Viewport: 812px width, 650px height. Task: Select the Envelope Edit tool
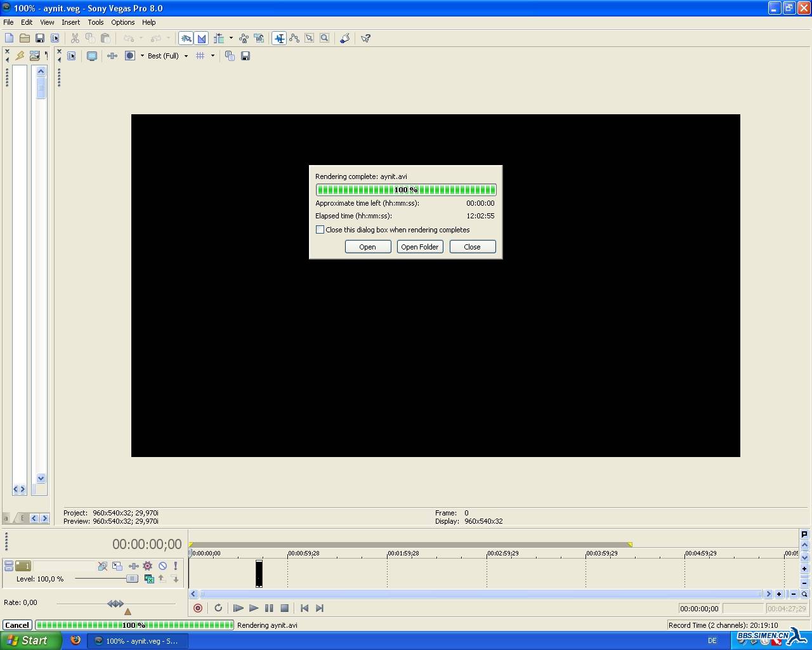click(x=294, y=38)
